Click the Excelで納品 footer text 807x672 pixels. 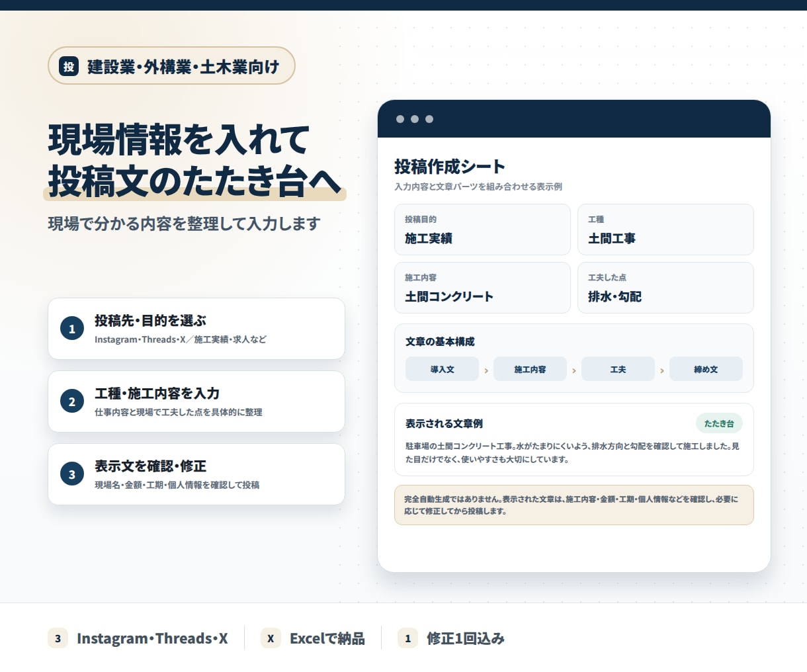(327, 638)
